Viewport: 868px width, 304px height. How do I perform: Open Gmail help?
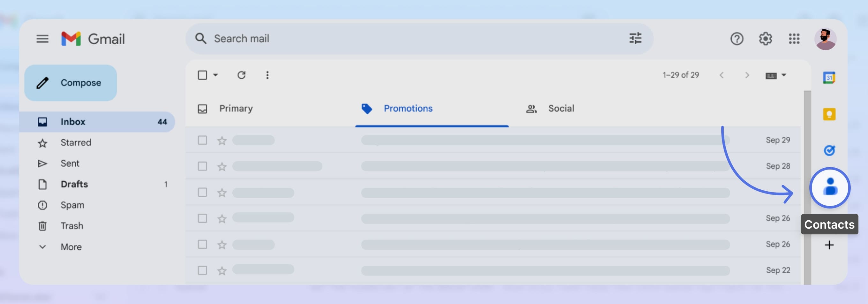pos(737,38)
